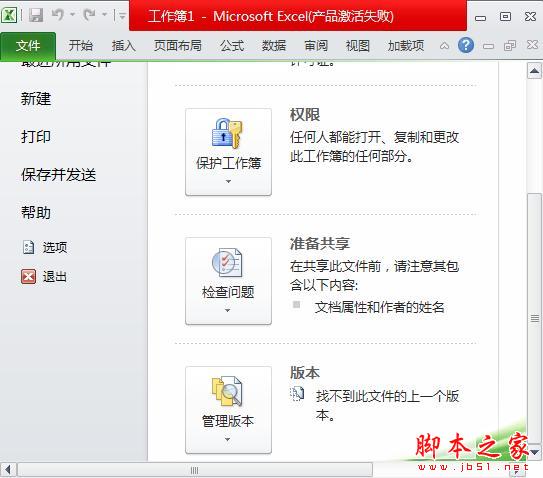This screenshot has width=543, height=478.
Task: Select 帮助 in the Backstage menu
Action: 36,213
